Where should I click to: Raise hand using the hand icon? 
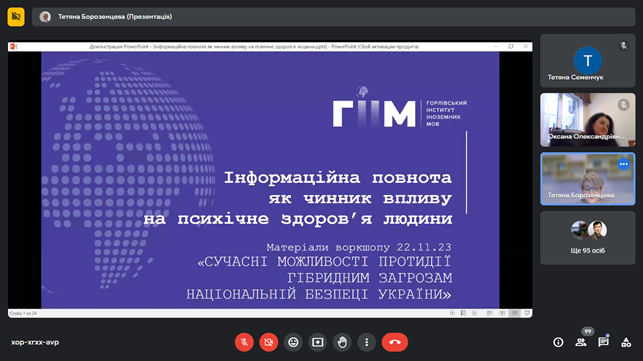[x=342, y=342]
